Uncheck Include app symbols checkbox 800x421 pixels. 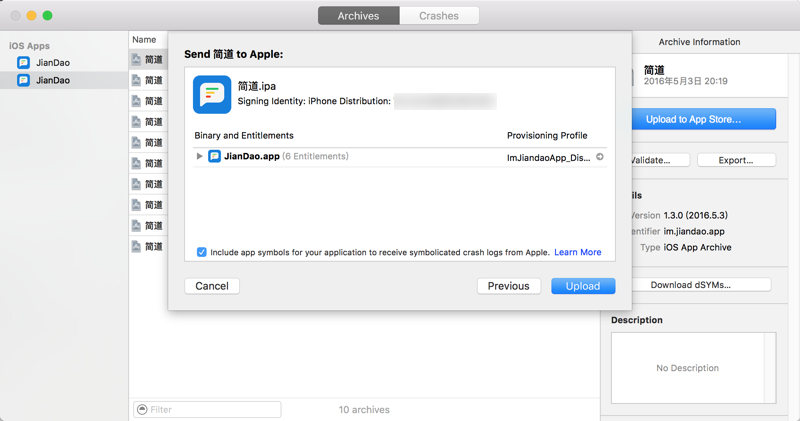pos(202,252)
